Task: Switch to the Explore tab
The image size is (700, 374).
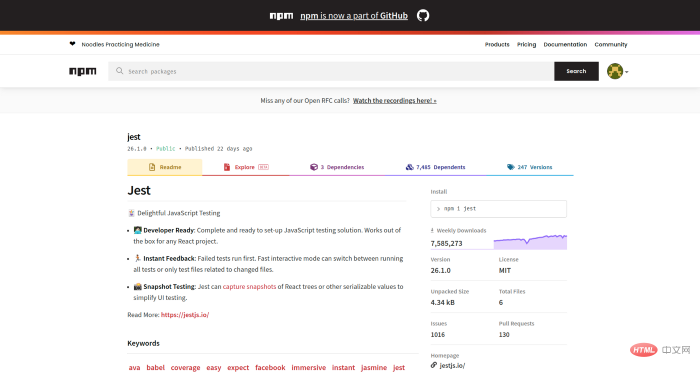Action: coord(246,167)
